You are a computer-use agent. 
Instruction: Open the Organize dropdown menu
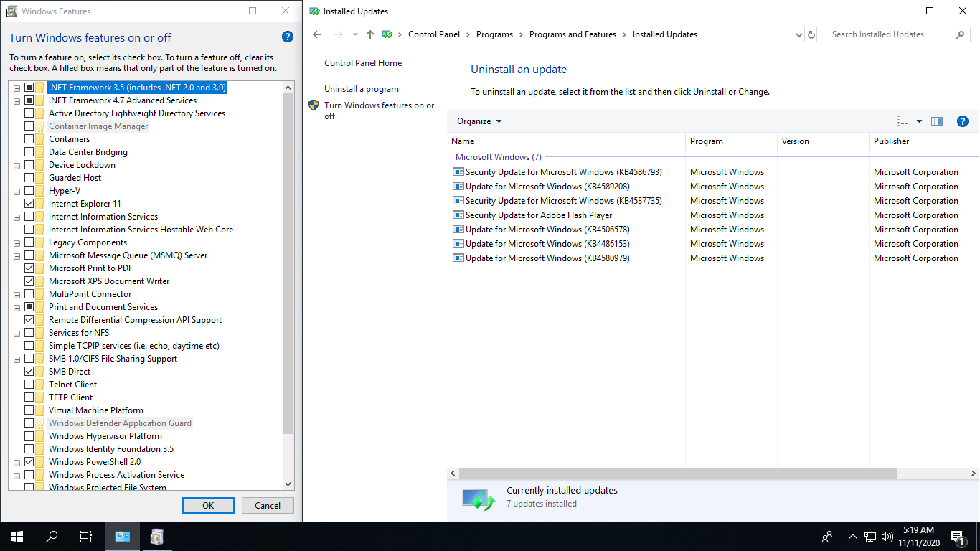point(479,121)
